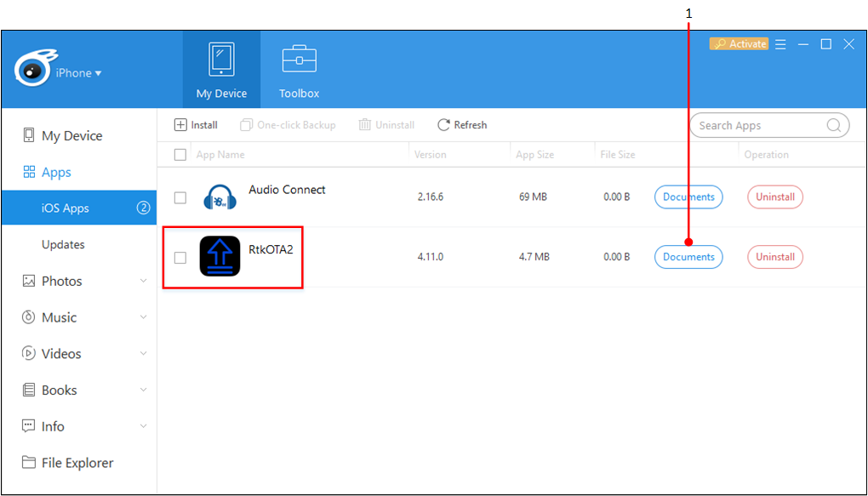This screenshot has width=868, height=496.
Task: Click the Audio Connect app name
Action: point(287,190)
